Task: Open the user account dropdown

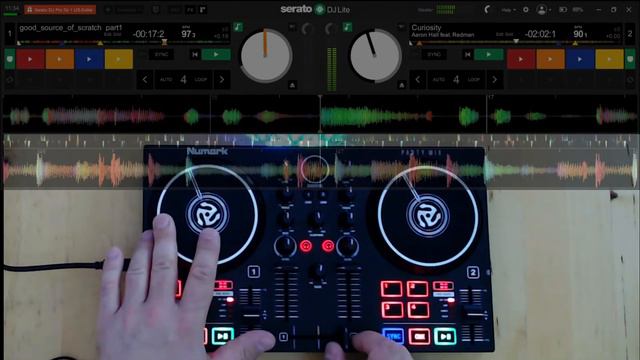Action: click(543, 9)
